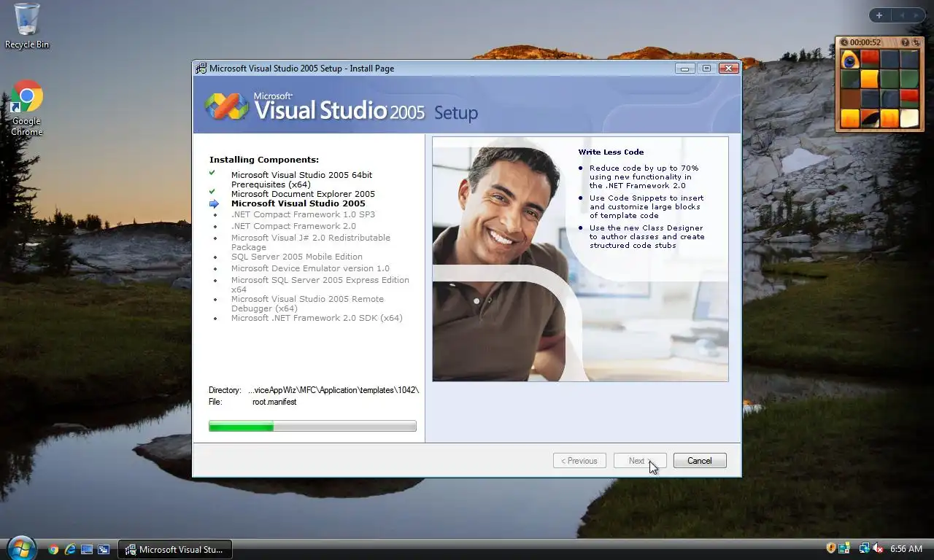Maximize the Visual Studio 2005 Setup window

706,69
